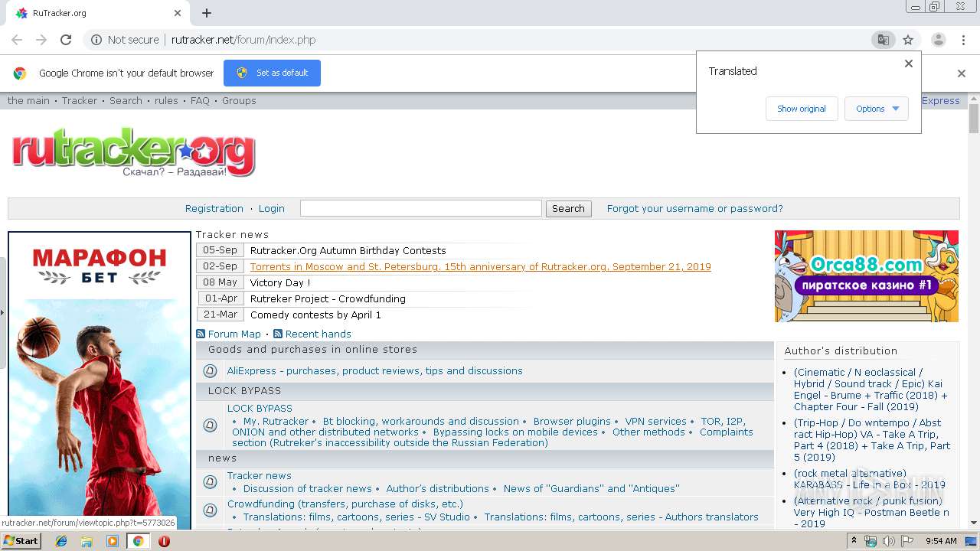Click the Login link
This screenshot has width=980, height=551.
tap(272, 208)
